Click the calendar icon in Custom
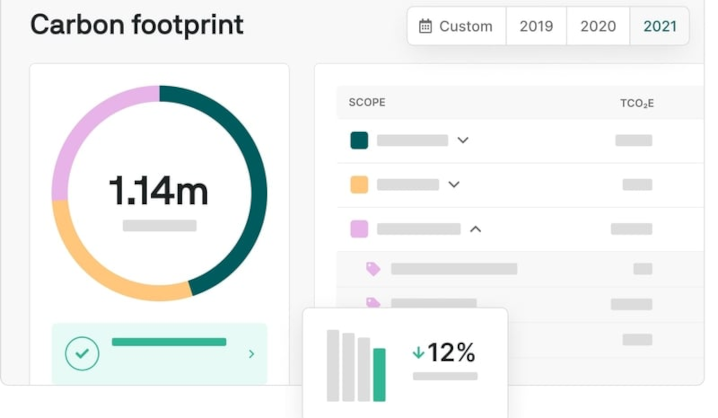 click(x=425, y=26)
